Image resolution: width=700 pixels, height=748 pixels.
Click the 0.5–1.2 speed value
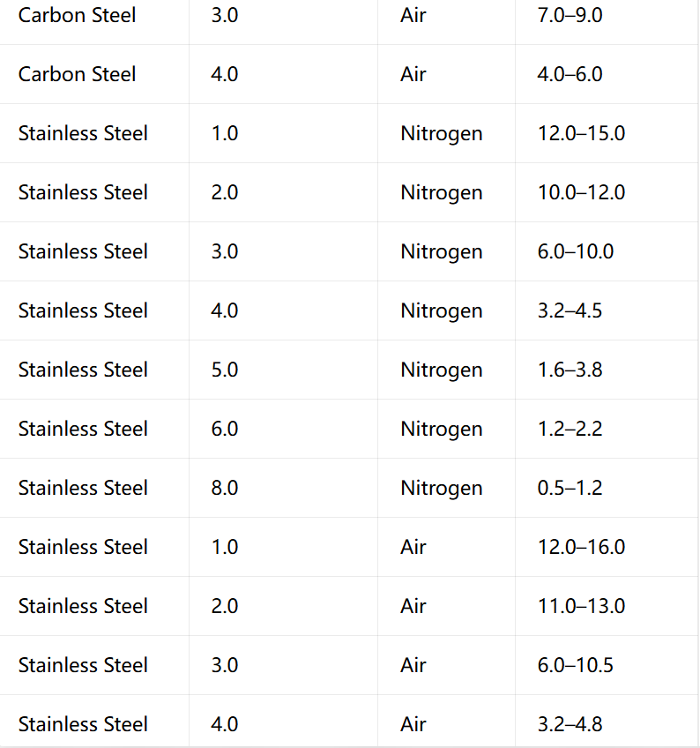(x=570, y=489)
